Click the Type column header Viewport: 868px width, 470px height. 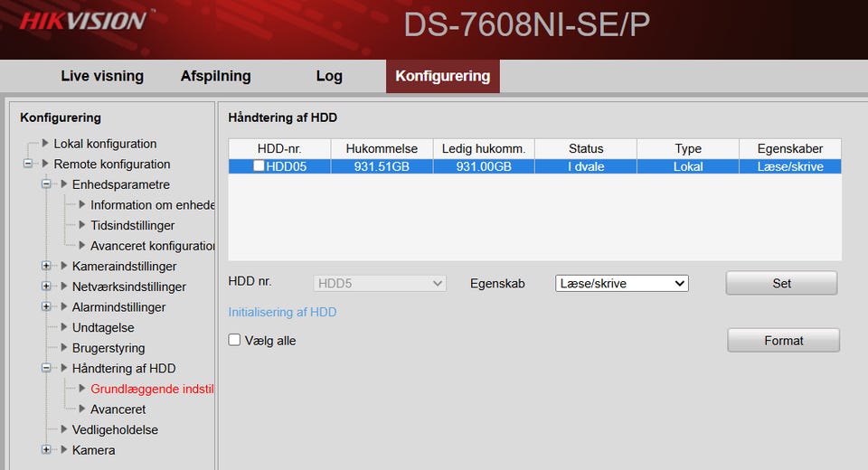tap(688, 149)
